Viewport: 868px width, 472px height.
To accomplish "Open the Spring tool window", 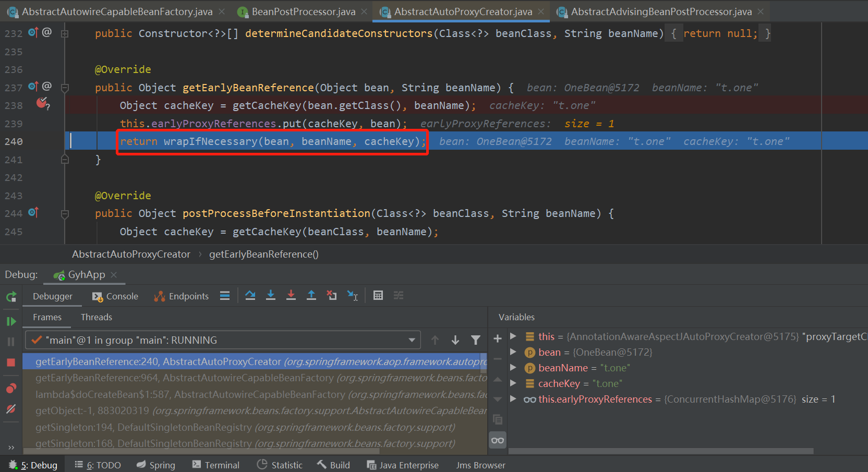I will tap(155, 465).
